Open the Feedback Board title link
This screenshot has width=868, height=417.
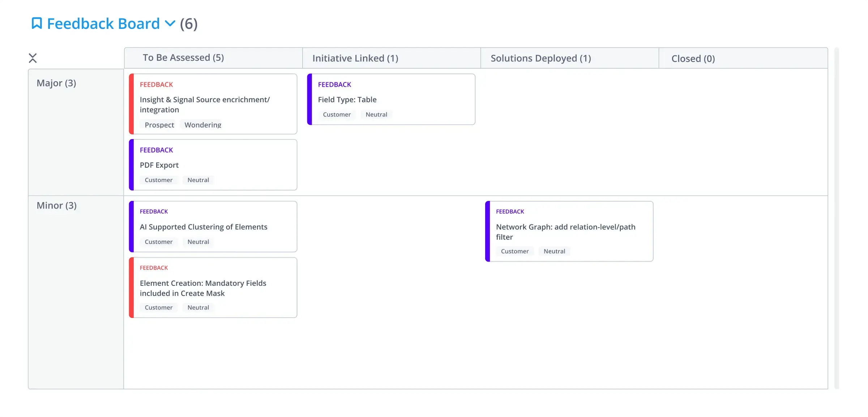[103, 24]
